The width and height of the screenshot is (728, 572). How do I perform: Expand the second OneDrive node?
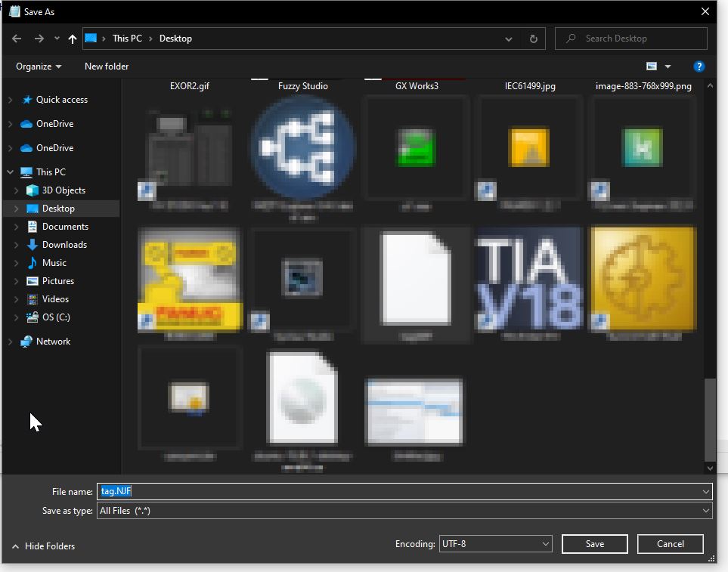pyautogui.click(x=11, y=148)
